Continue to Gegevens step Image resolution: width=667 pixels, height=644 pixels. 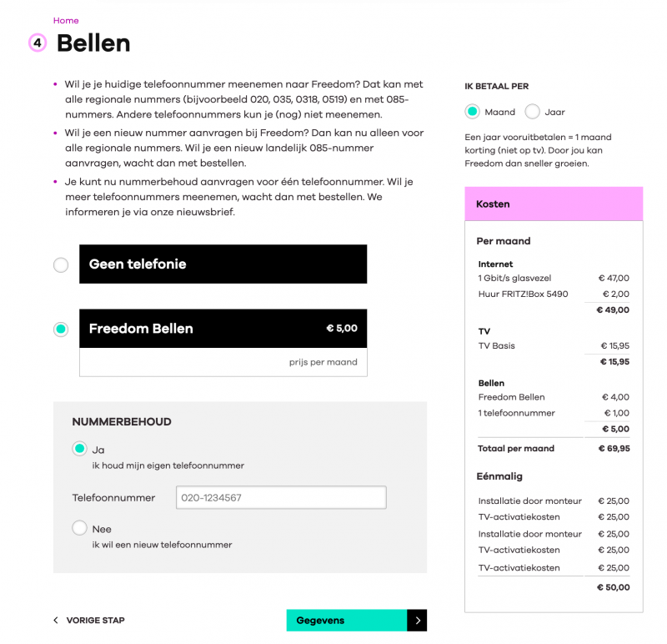click(347, 620)
